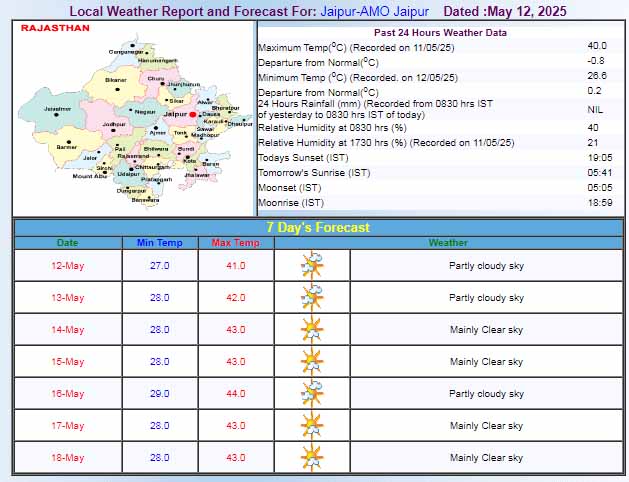
Task: Click the 16-May date cell
Action: point(69,394)
